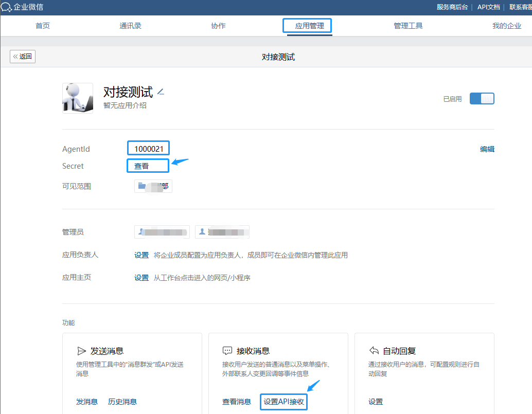View the Secret via 查看 link
532x414 pixels.
[x=141, y=166]
